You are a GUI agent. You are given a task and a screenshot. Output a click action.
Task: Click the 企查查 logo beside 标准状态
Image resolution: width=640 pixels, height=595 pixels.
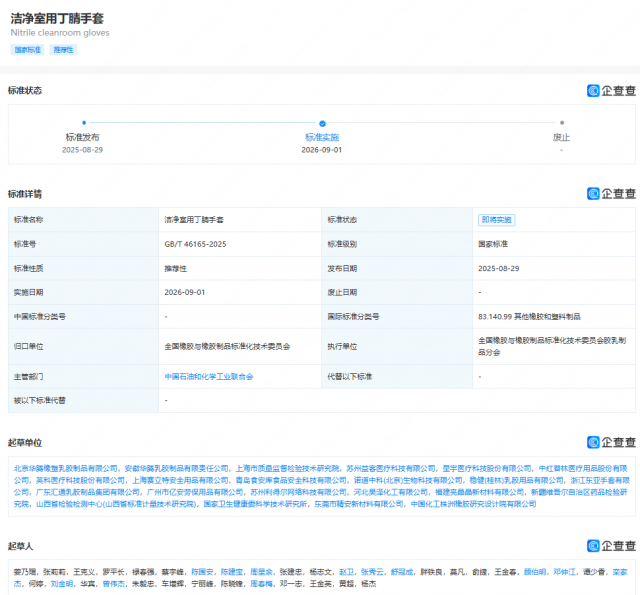(x=611, y=91)
